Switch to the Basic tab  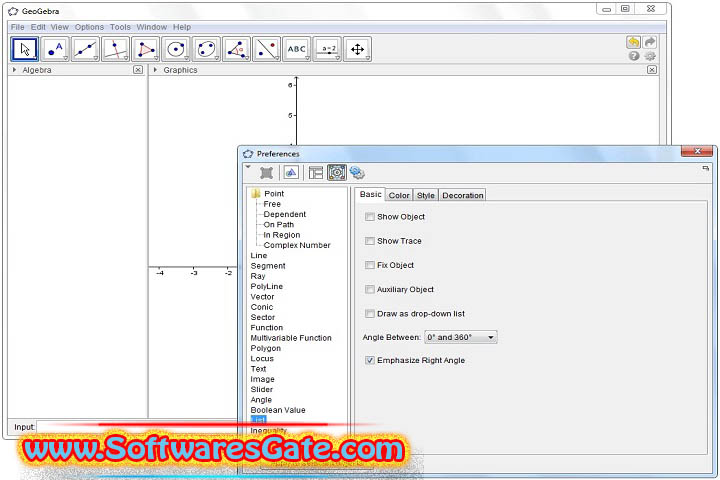pos(371,194)
